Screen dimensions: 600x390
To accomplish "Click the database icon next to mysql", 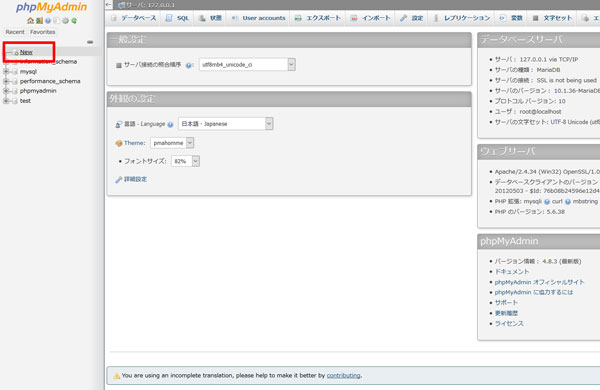I will pyautogui.click(x=15, y=72).
